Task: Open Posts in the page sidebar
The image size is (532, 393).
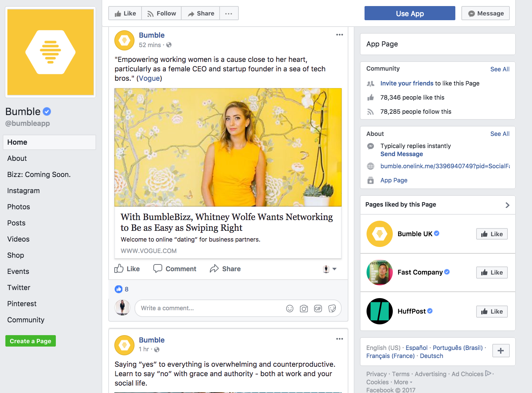Action: coord(16,223)
